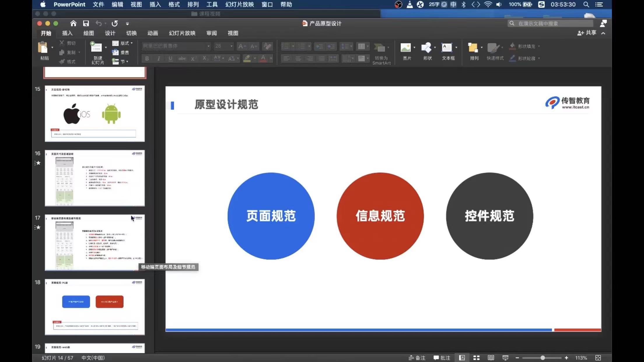Click the Arrange (排列) icon
Image resolution: width=644 pixels, height=362 pixels.
(x=473, y=48)
